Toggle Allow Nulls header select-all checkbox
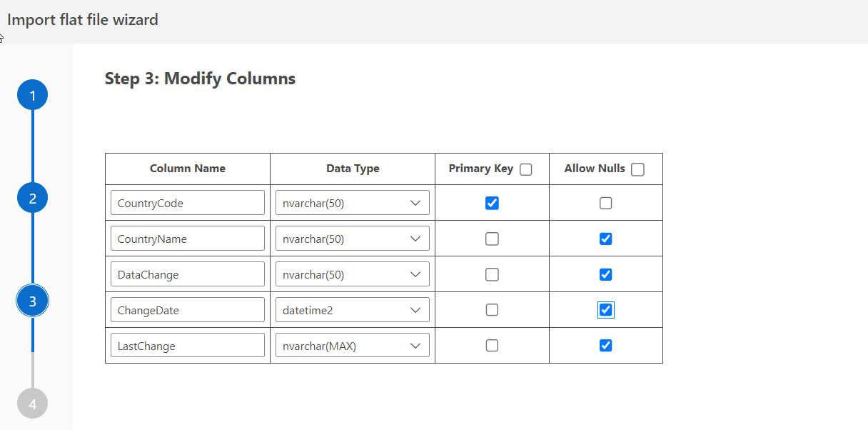868x430 pixels. click(x=638, y=169)
